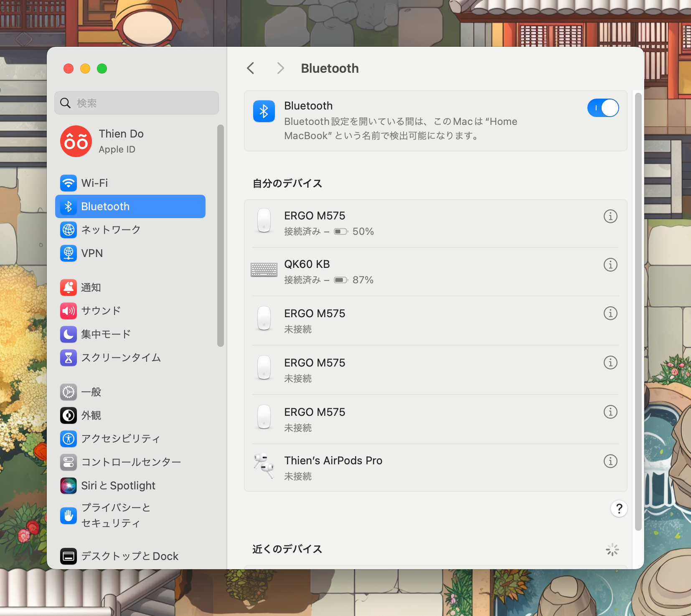This screenshot has height=616, width=691.
Task: Click the QK60 KB keyboard icon
Action: 264,270
